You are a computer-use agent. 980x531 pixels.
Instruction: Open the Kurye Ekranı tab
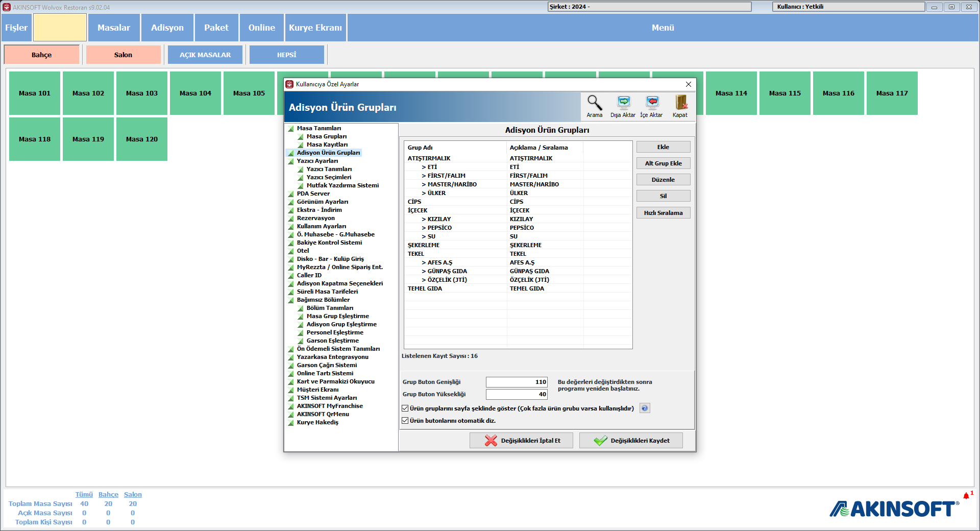[x=315, y=28]
